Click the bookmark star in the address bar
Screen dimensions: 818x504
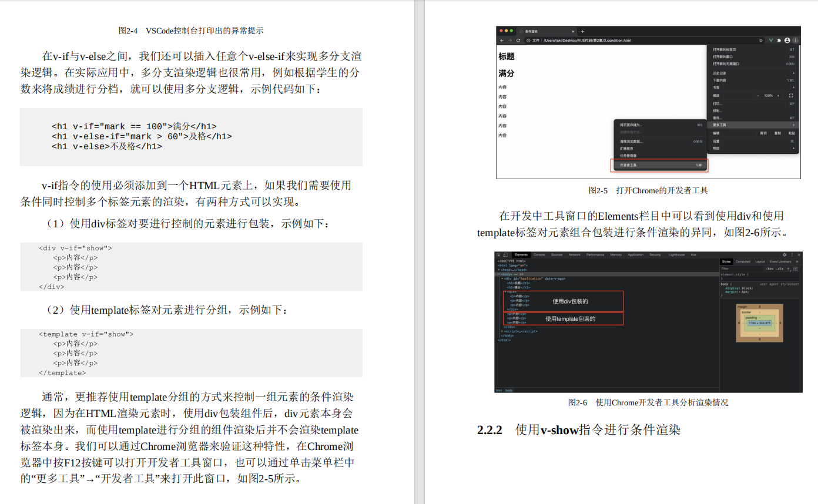pyautogui.click(x=760, y=40)
